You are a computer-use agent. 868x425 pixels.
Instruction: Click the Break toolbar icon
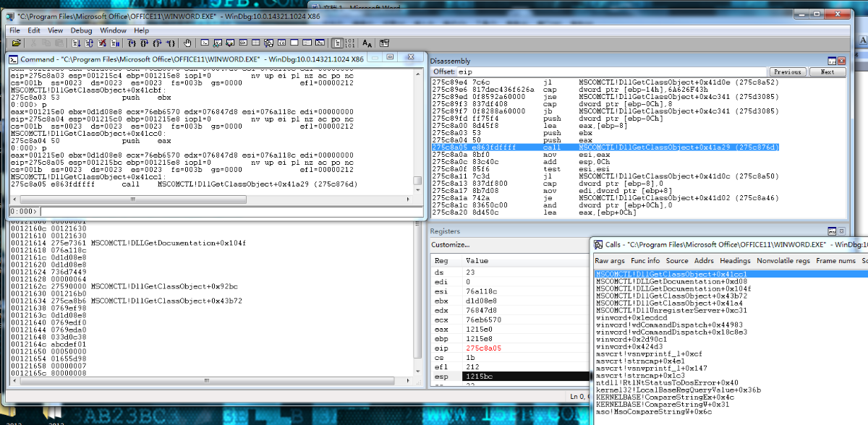pyautogui.click(x=115, y=43)
